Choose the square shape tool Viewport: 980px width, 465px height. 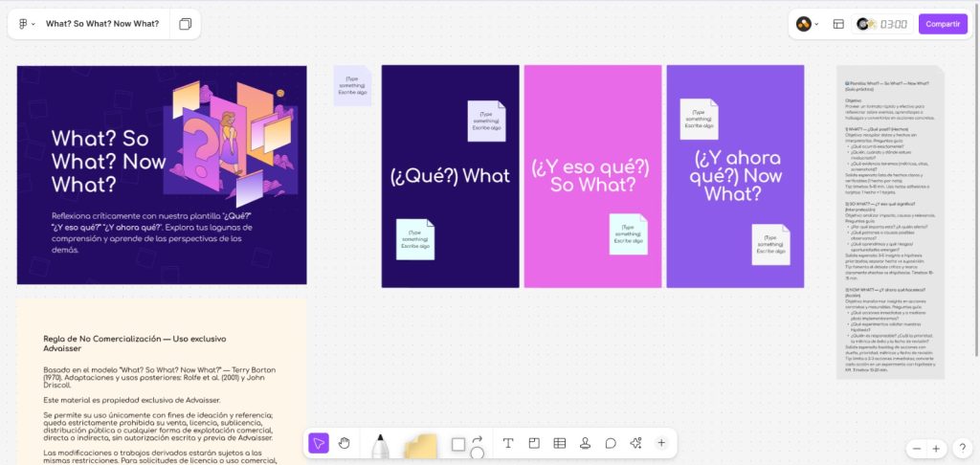tap(457, 444)
